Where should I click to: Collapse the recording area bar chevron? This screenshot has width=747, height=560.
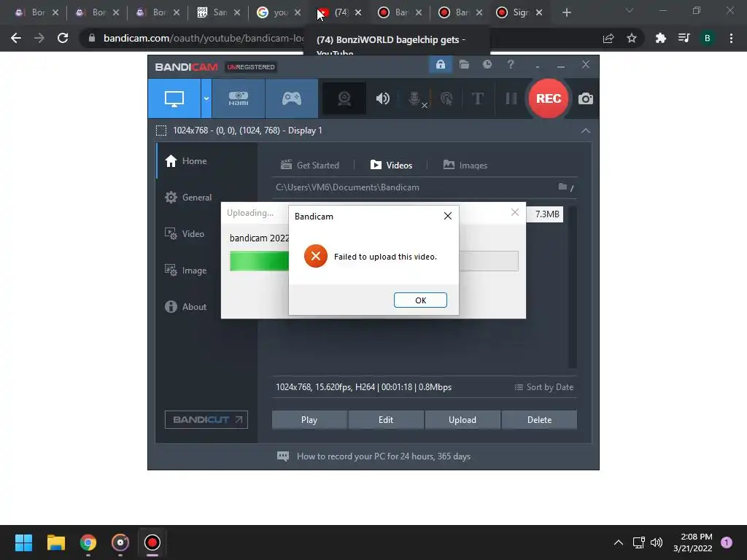pos(586,131)
